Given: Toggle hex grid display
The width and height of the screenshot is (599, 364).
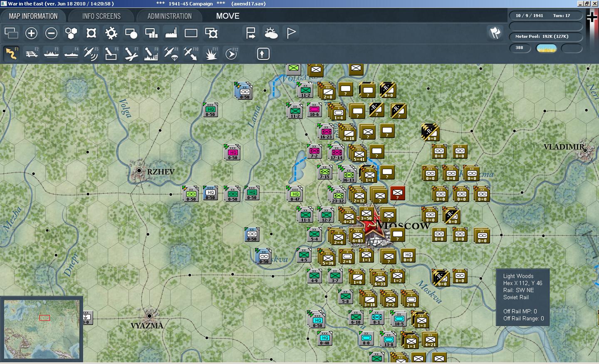Looking at the screenshot, I should coord(71,33).
